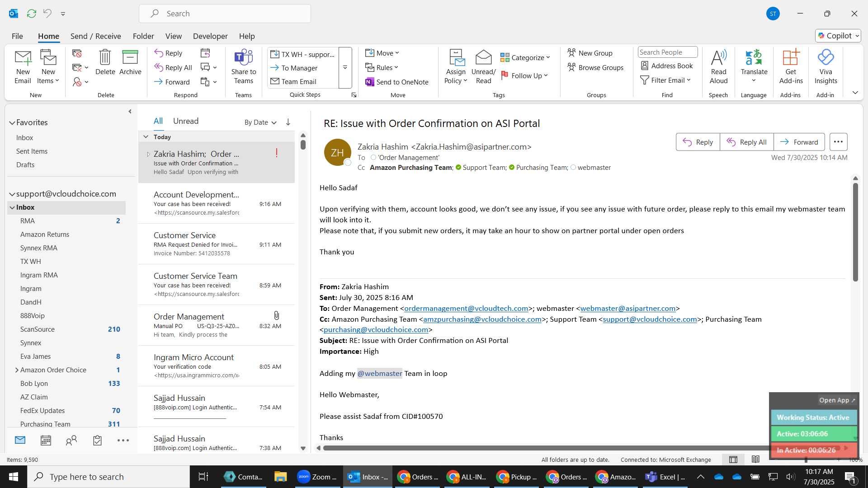Image resolution: width=868 pixels, height=488 pixels.
Task: Reverse the sort order arrow
Action: pos(288,122)
